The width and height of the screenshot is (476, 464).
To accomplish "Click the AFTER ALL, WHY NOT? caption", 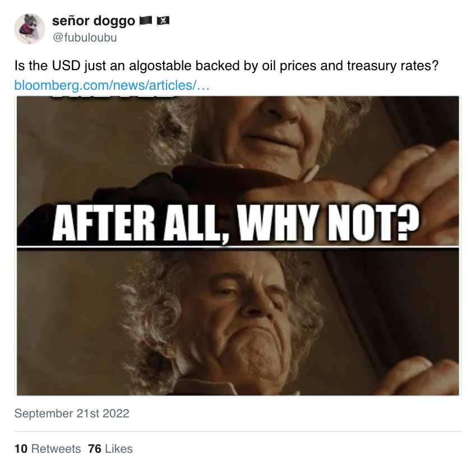I will click(x=235, y=224).
